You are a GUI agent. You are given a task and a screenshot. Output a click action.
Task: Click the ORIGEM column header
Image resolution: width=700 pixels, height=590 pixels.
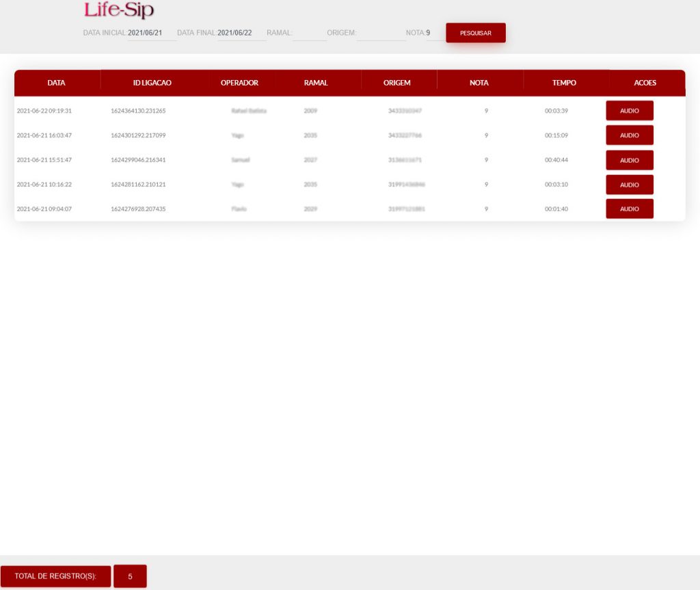tap(397, 83)
